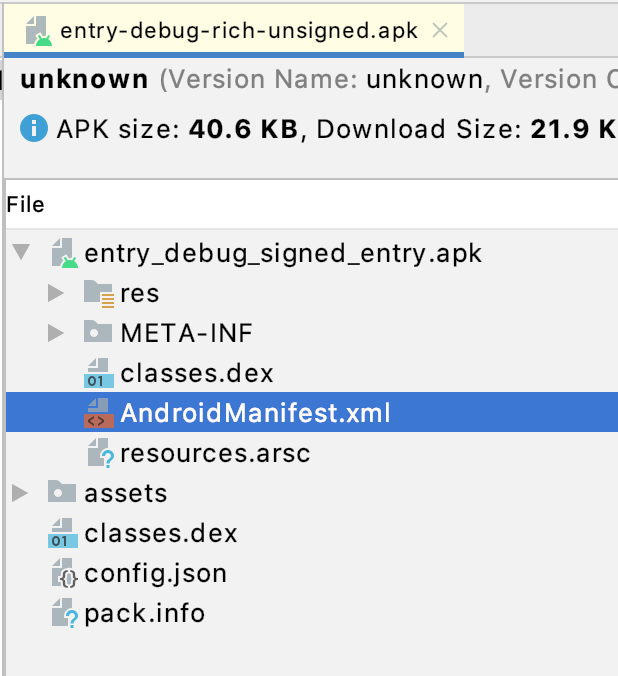Click the assets folder icon

[62, 491]
